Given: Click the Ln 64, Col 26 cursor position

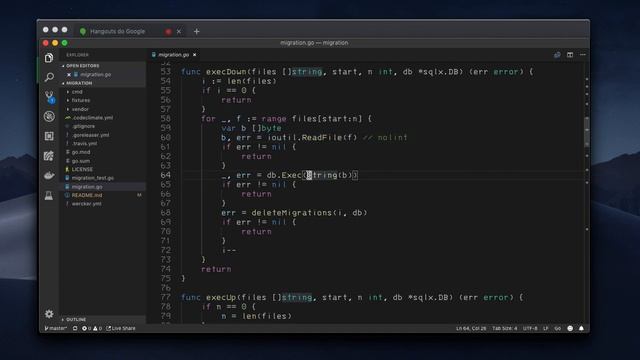Looking at the screenshot, I should pyautogui.click(x=471, y=328).
